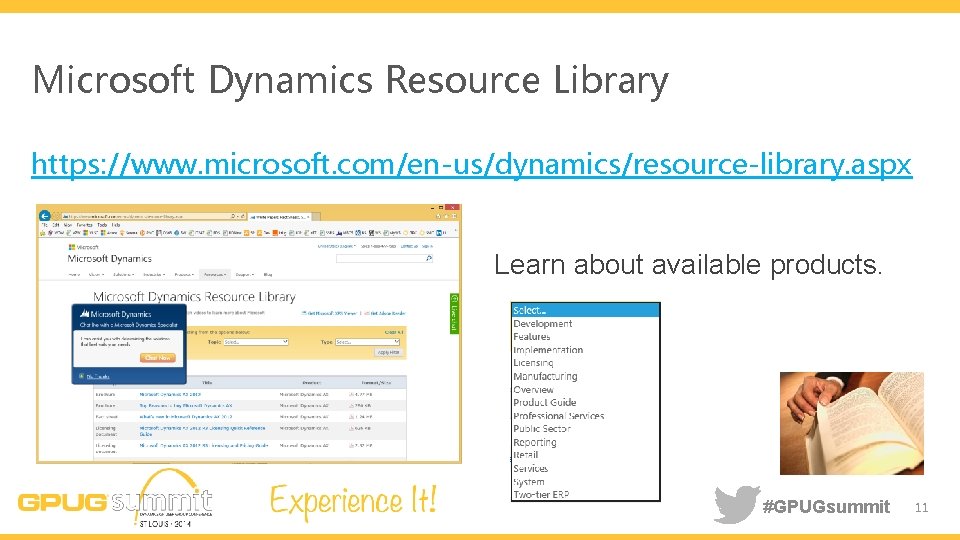Click the Twitter bird icon
960x540 pixels.
coord(737,504)
